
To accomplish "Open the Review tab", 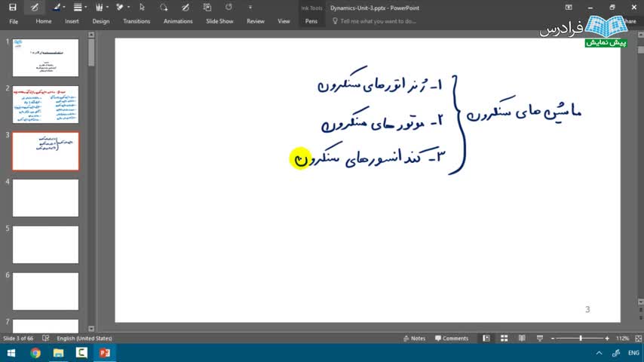I will 256,21.
